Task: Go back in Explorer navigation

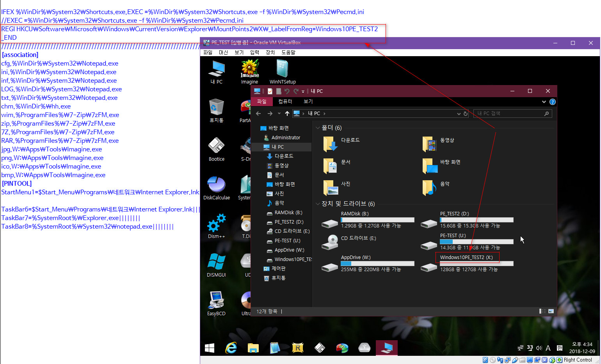Action: (258, 114)
